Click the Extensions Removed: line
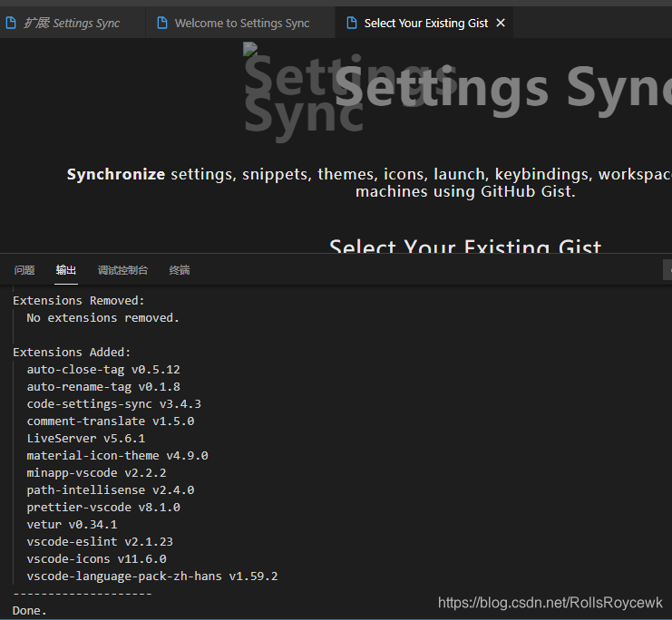672x620 pixels. tap(79, 301)
